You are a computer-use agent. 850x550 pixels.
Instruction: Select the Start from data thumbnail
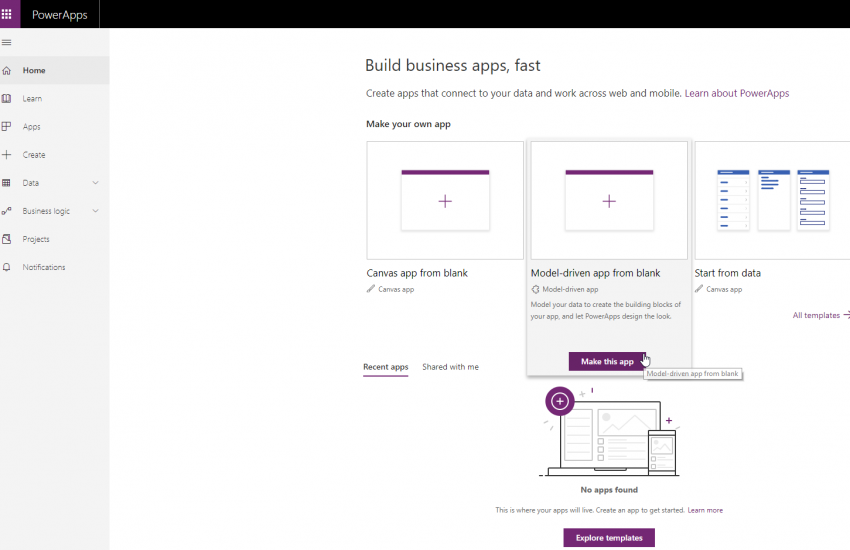point(772,200)
